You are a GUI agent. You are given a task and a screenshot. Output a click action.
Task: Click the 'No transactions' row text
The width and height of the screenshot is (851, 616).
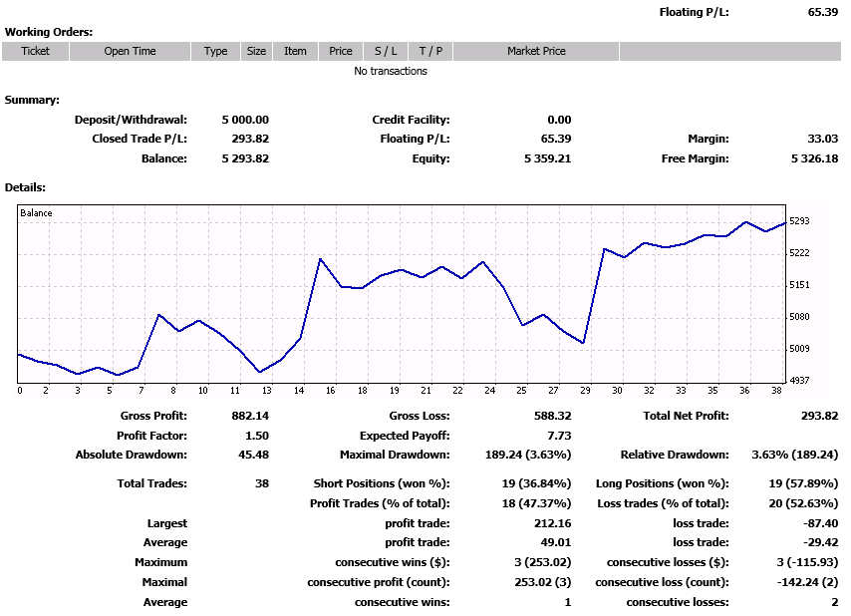pos(391,71)
